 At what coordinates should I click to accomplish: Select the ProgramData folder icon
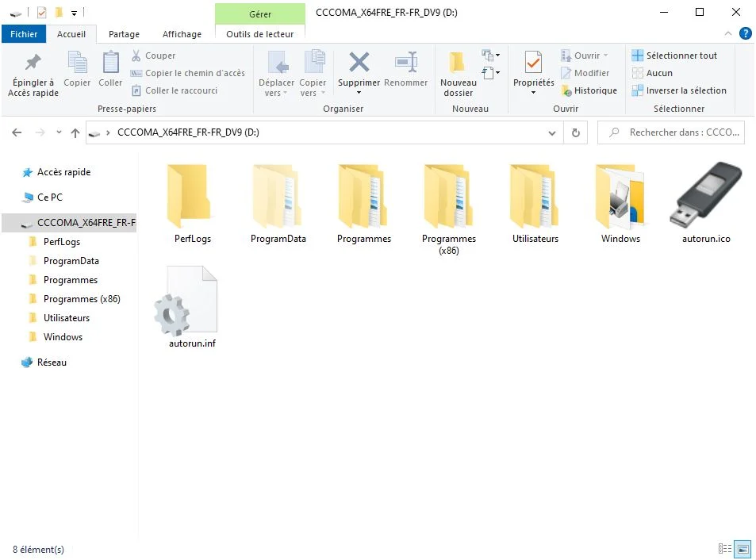[x=277, y=196]
